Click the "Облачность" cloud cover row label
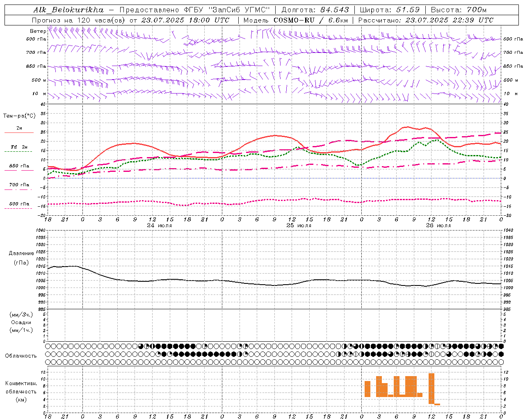525x420 pixels. [x=21, y=356]
